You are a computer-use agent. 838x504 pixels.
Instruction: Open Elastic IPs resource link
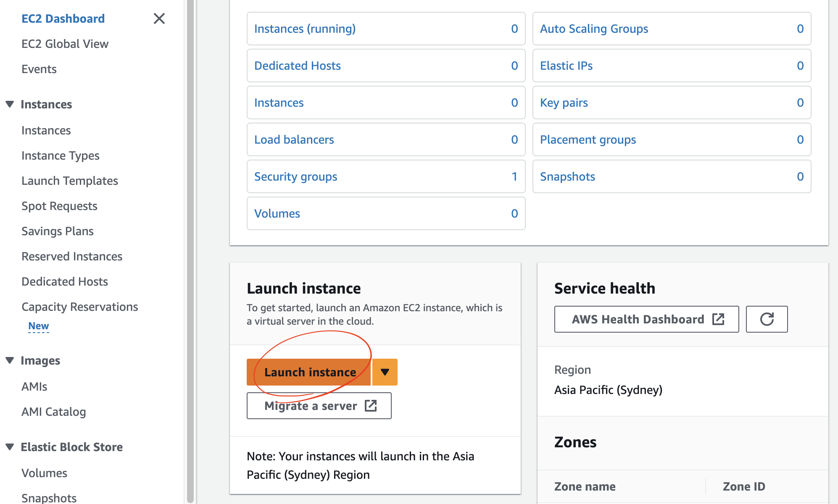click(566, 66)
